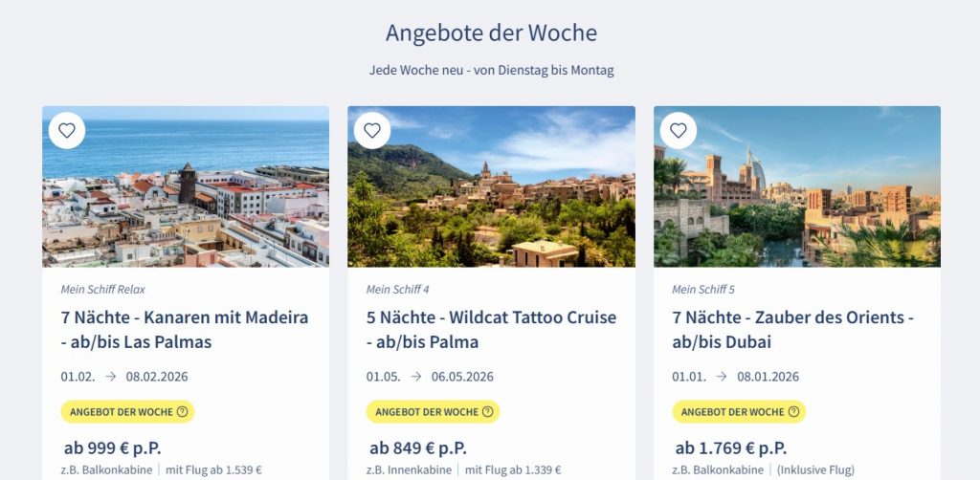The height and width of the screenshot is (480, 980).
Task: Open Palma hillside village photo
Action: [x=491, y=201]
